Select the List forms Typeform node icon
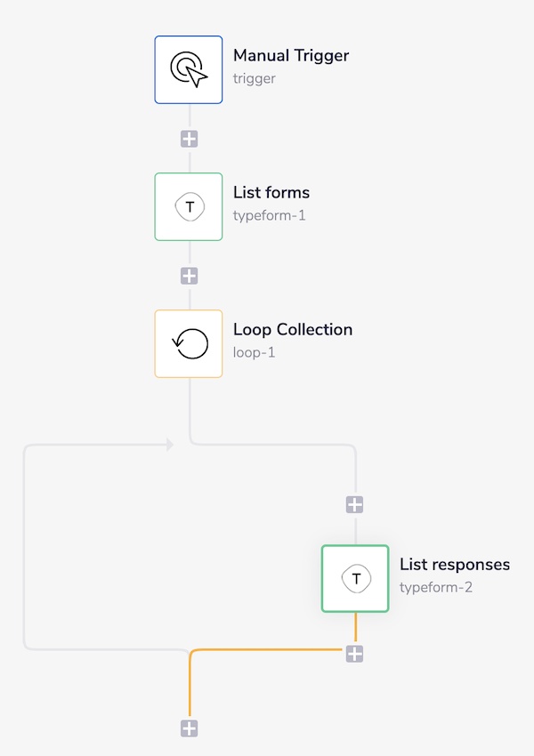Viewport: 534px width, 756px height. tap(189, 206)
